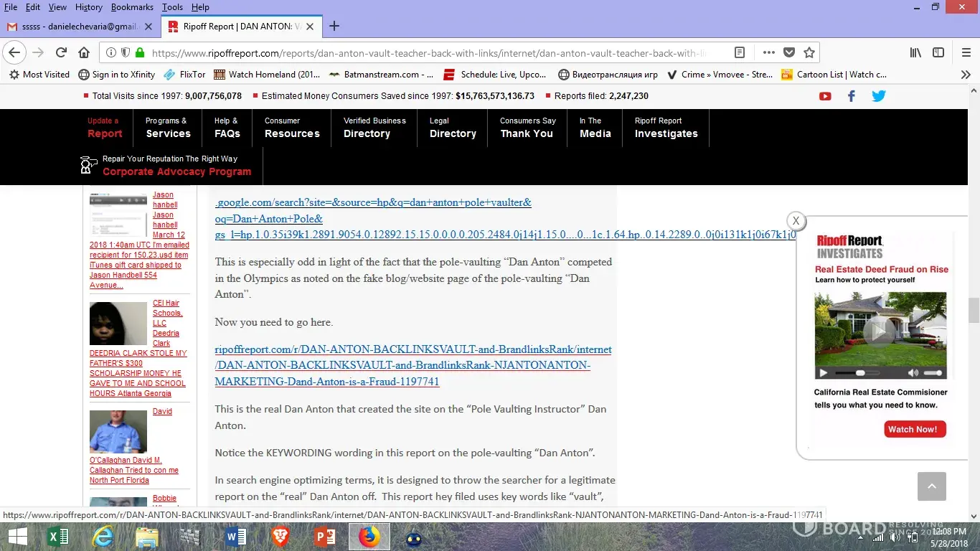The width and height of the screenshot is (980, 551).
Task: Expand the hidden bookmarks overflow chevron
Action: click(966, 75)
